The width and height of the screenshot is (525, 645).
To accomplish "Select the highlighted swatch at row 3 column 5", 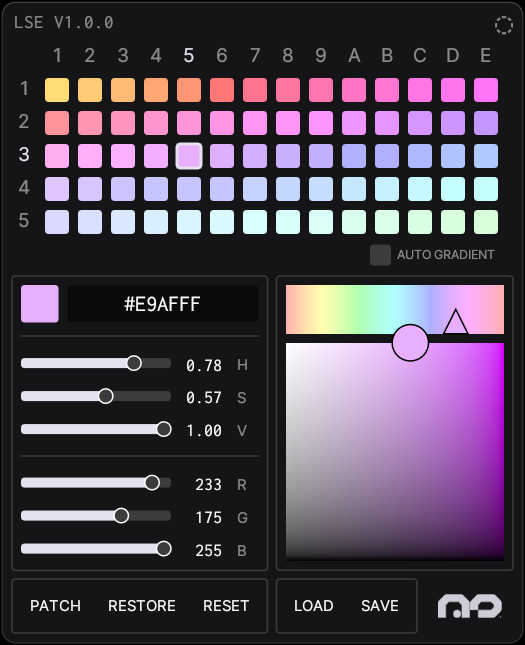I will coord(189,156).
